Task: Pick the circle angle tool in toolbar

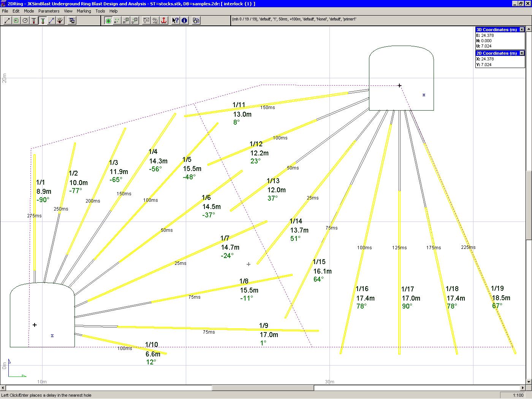Action: (25, 21)
